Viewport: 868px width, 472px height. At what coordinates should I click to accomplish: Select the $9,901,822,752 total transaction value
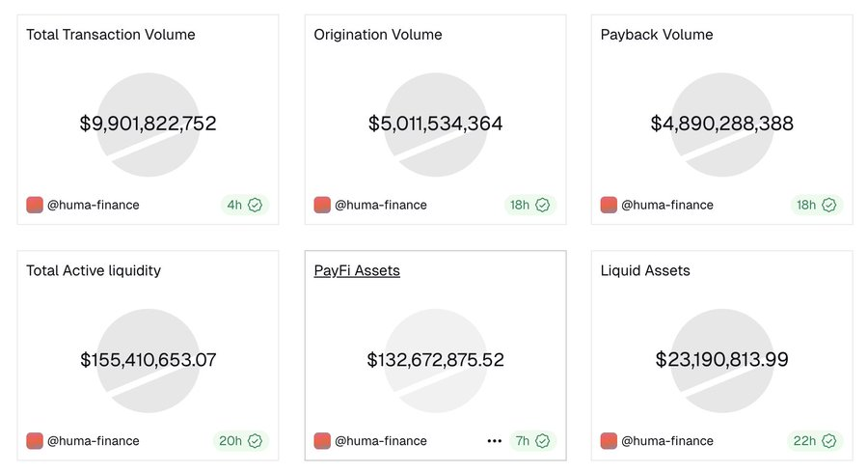[x=148, y=124]
